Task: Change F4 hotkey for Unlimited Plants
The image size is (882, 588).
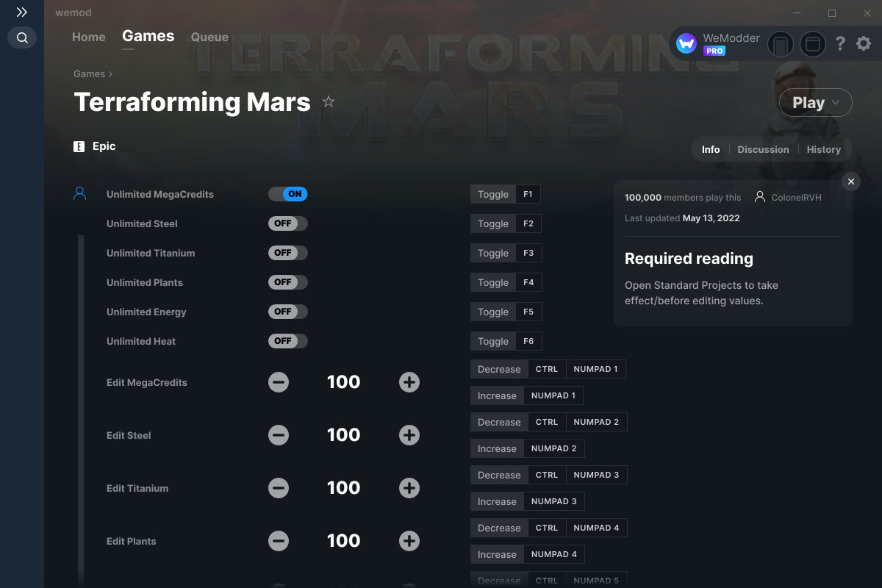Action: 528,282
